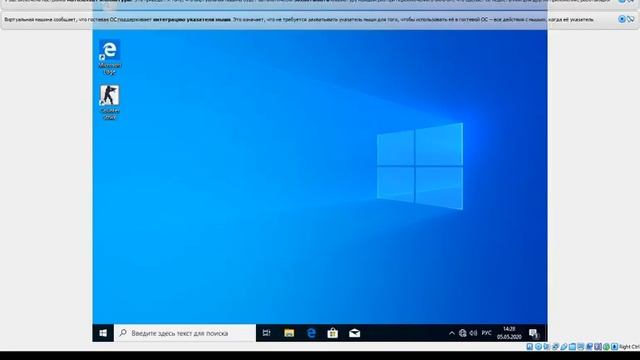Click the Right Ctrl host key label
The height and width of the screenshot is (360, 640).
(629, 347)
